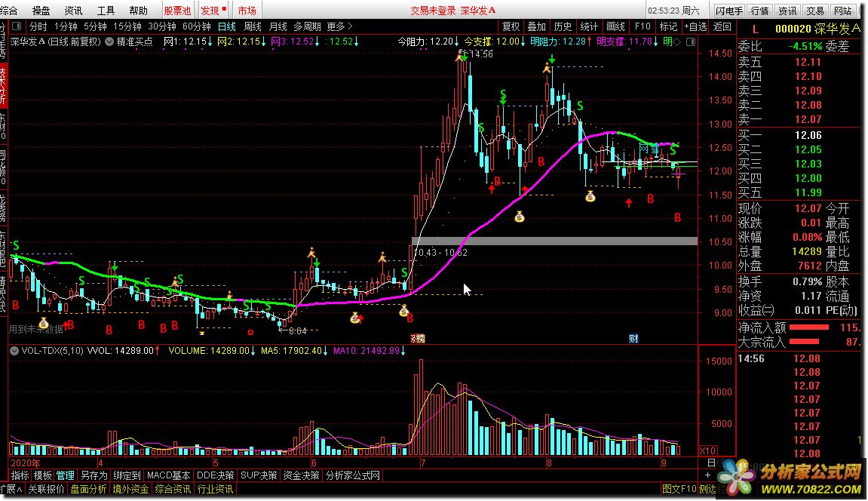This screenshot has width=868, height=501.
Task: Select the SUP决策 template tab
Action: click(259, 475)
